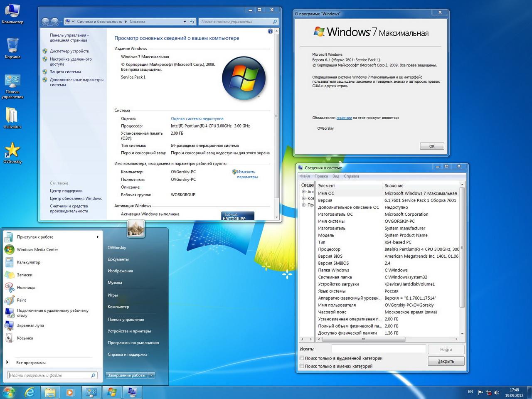Open the recent pages dropdown beside the Forward arrow
532x399 pixels.
pos(62,22)
